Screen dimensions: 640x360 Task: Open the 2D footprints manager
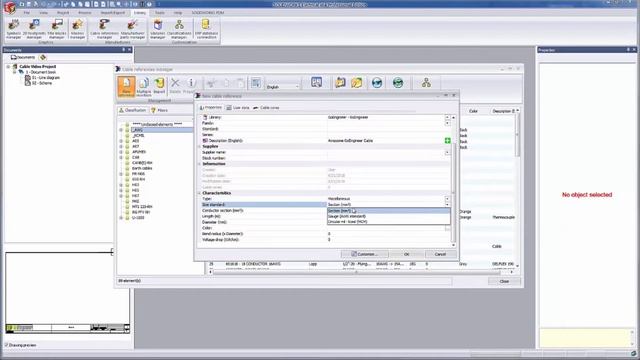34,29
